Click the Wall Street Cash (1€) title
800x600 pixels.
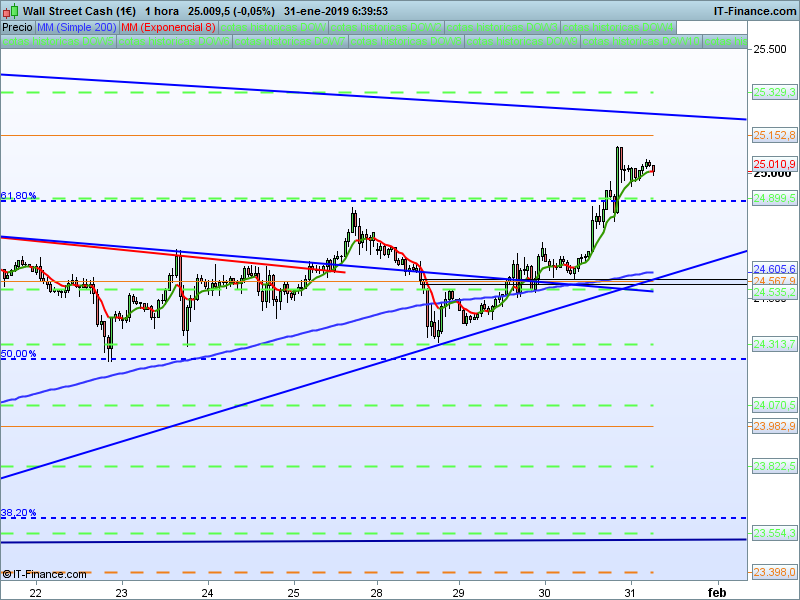point(80,11)
